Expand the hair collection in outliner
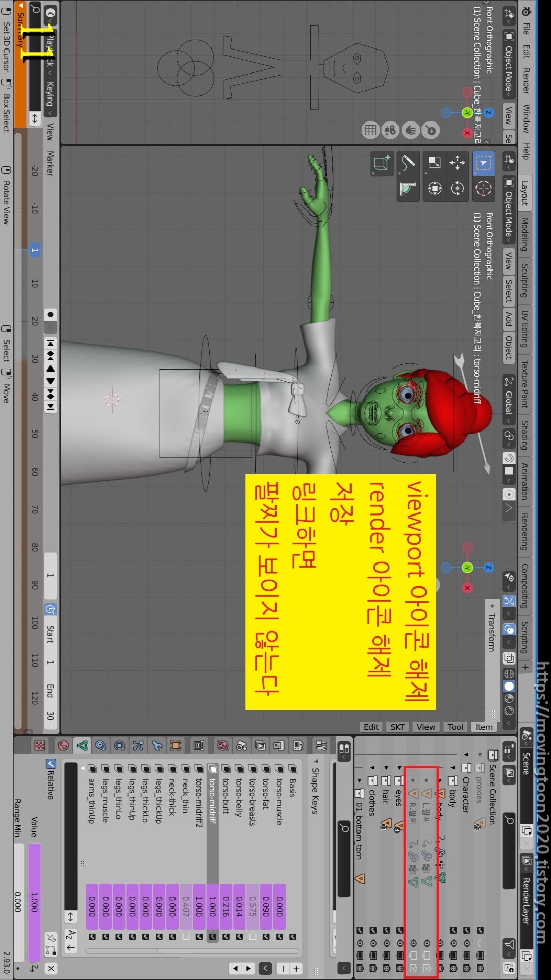Viewport: 551px width, 980px height. tap(386, 768)
